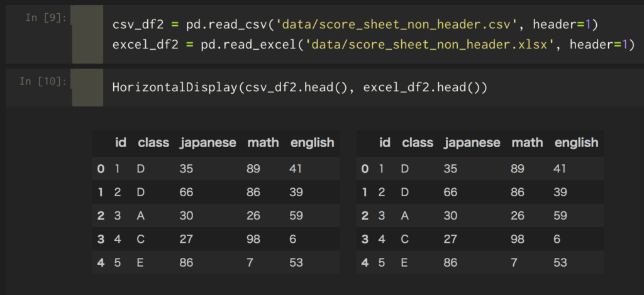
Task: Click the 'english' header in the left table
Action: [x=312, y=143]
